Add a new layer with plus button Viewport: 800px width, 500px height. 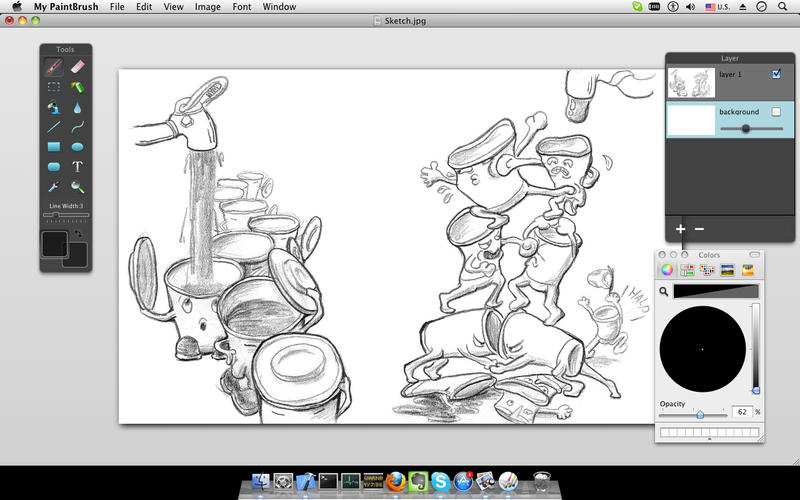(x=680, y=229)
